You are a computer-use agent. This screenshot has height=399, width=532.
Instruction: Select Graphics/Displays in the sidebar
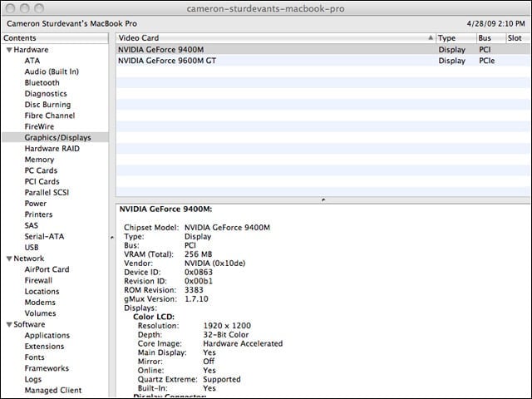57,137
